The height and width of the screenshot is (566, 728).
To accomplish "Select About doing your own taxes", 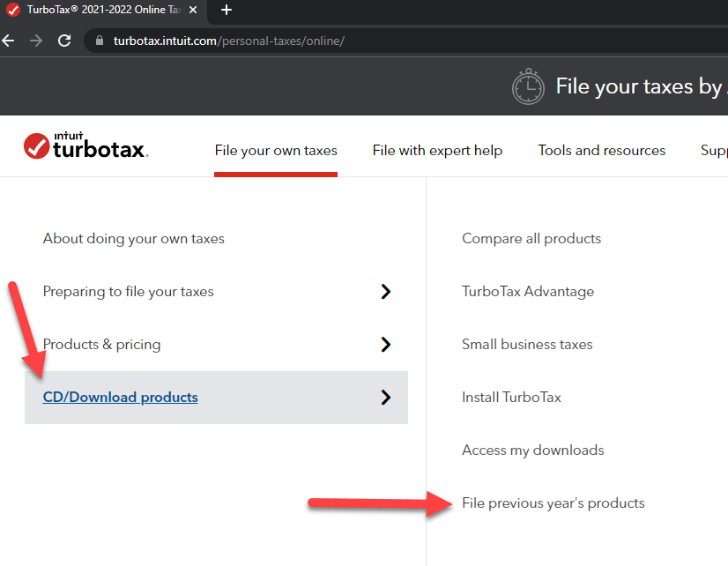I will [x=134, y=239].
